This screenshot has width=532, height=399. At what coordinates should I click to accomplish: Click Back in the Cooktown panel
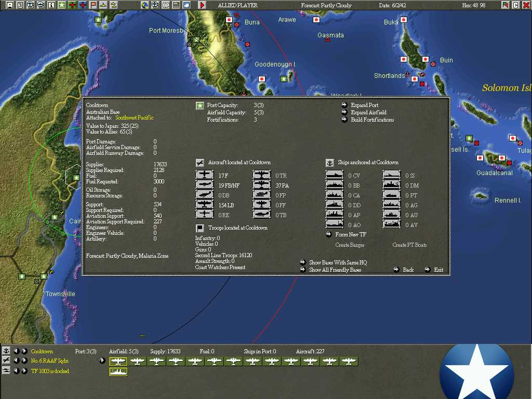408,270
